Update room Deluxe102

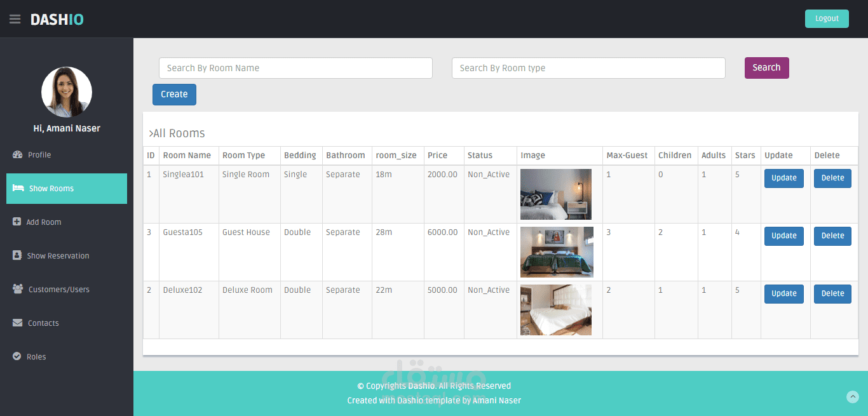coord(784,294)
